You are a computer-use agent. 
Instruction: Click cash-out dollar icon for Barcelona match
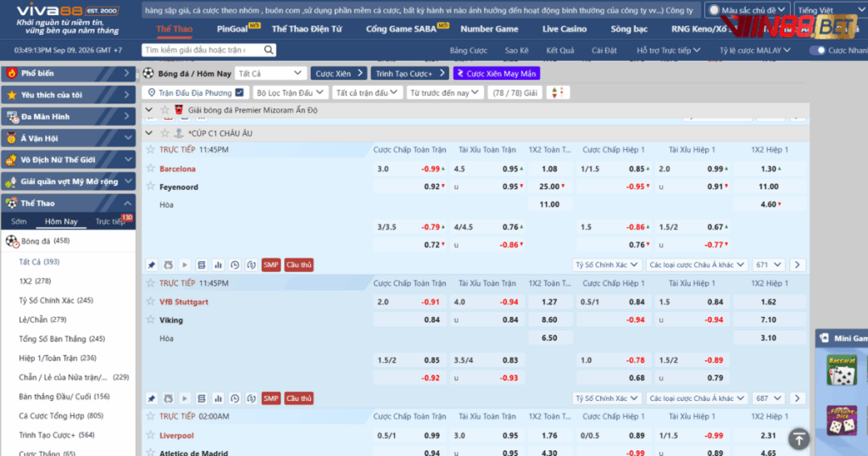click(x=251, y=265)
